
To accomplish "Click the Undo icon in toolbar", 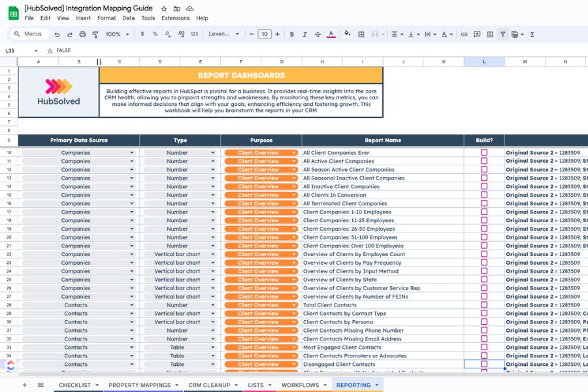I will pyautogui.click(x=57, y=34).
